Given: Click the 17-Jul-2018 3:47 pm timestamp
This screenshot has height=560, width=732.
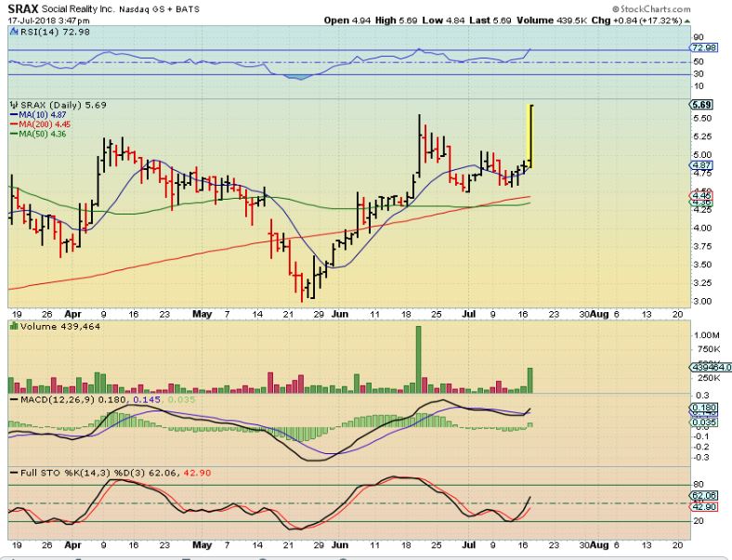Looking at the screenshot, I should (x=48, y=21).
